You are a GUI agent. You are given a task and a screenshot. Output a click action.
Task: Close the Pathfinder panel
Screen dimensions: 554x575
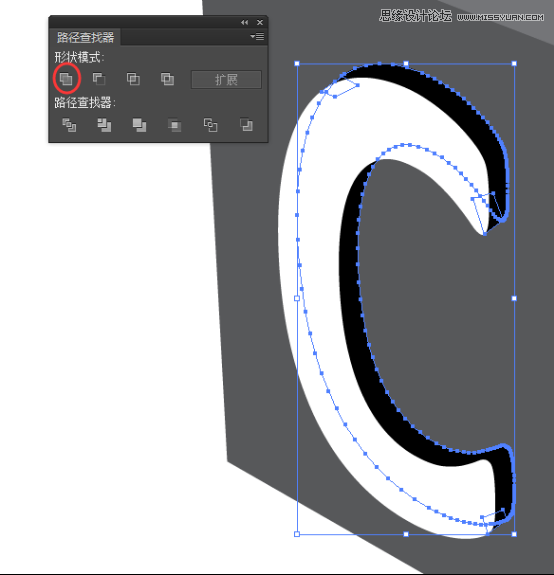tap(260, 22)
